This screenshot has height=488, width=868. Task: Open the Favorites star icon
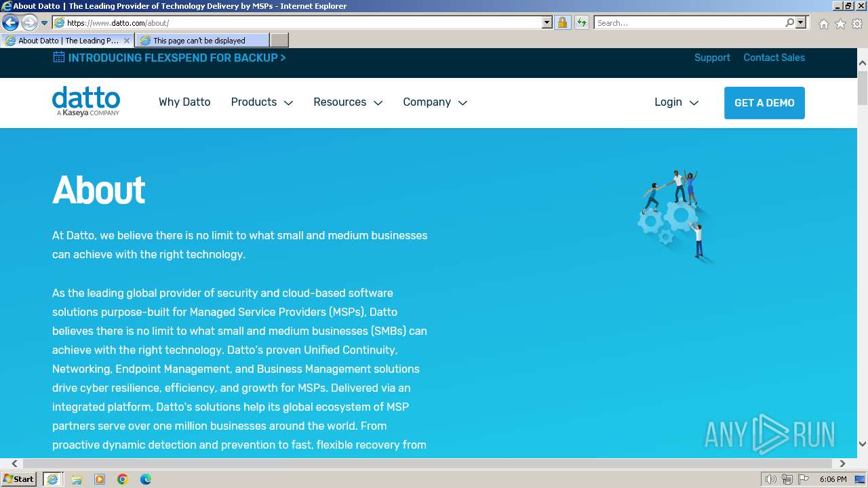point(840,24)
